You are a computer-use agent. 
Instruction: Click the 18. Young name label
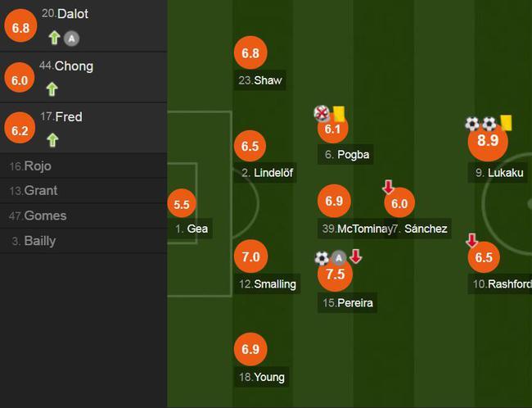pos(262,377)
